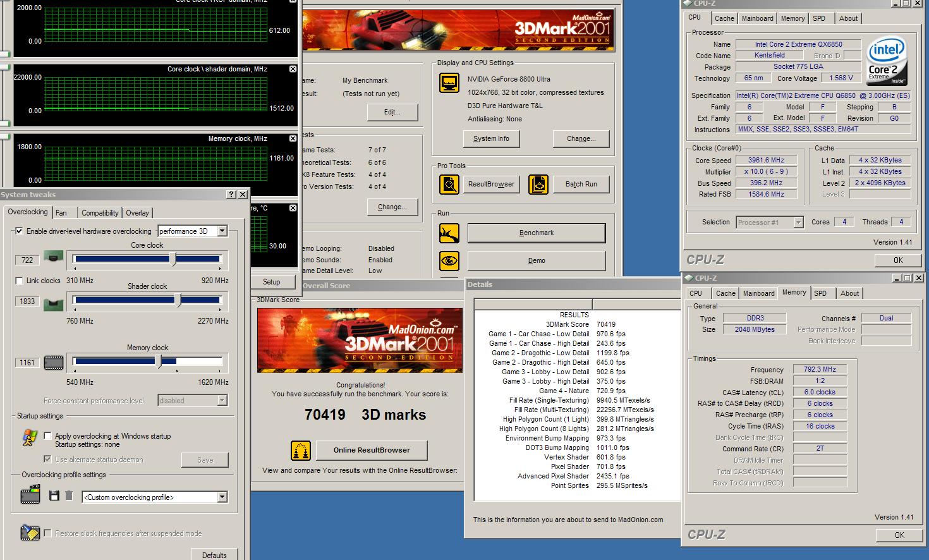
Task: Click the Intel Core 2 Extreme QX6850 name field
Action: [798, 44]
